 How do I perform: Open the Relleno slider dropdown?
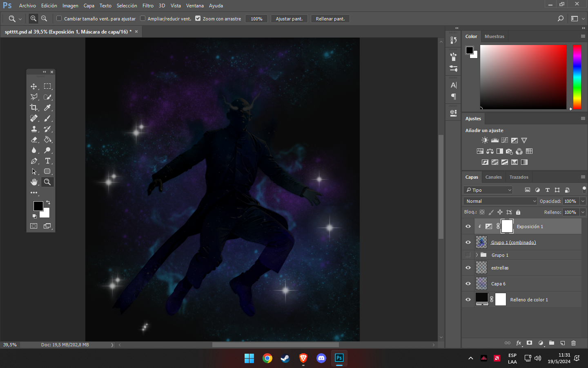click(x=583, y=212)
